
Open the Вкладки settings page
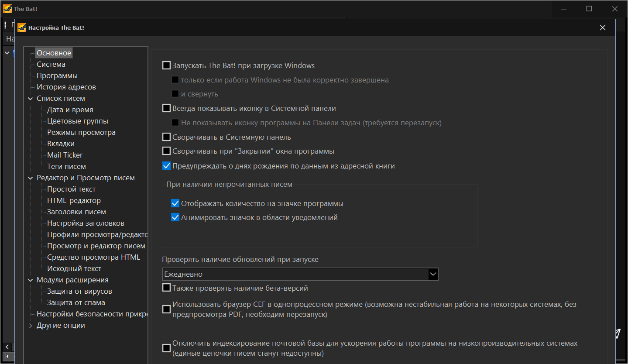pyautogui.click(x=61, y=144)
